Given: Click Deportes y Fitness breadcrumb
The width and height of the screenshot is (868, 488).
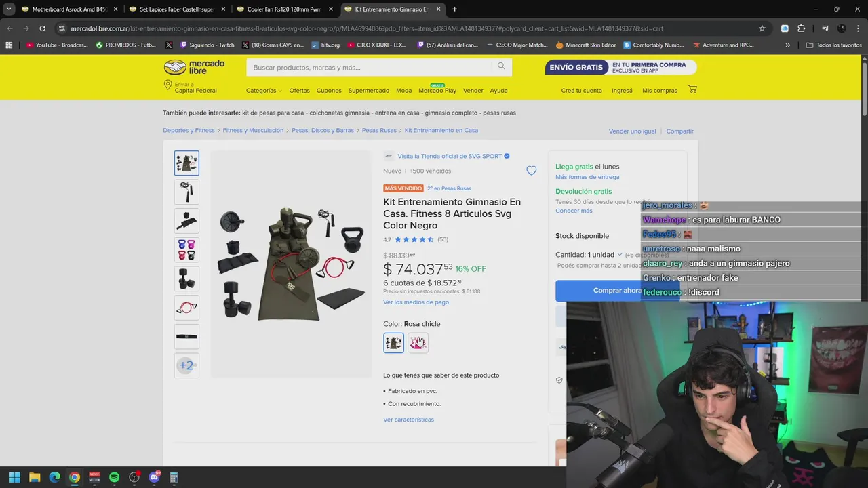Looking at the screenshot, I should (x=189, y=130).
